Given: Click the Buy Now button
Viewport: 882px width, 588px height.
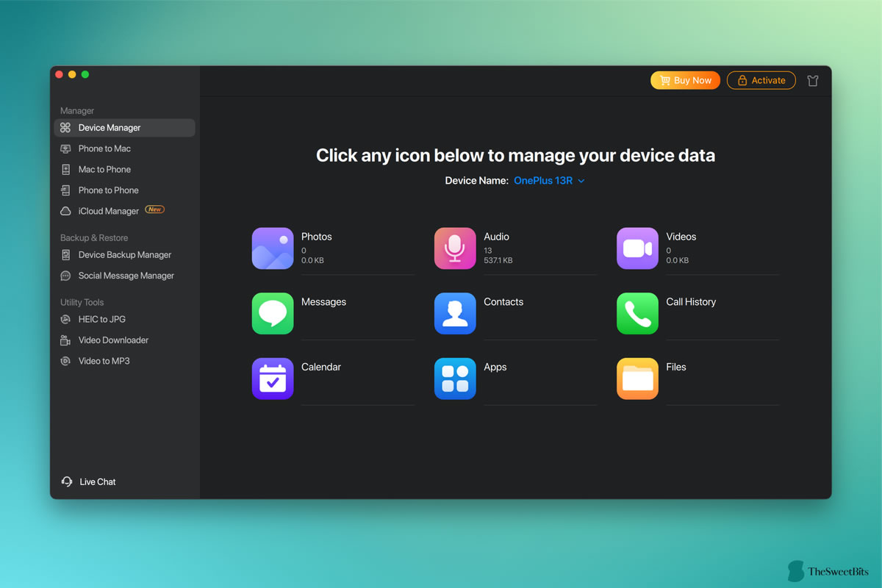Looking at the screenshot, I should tap(685, 80).
